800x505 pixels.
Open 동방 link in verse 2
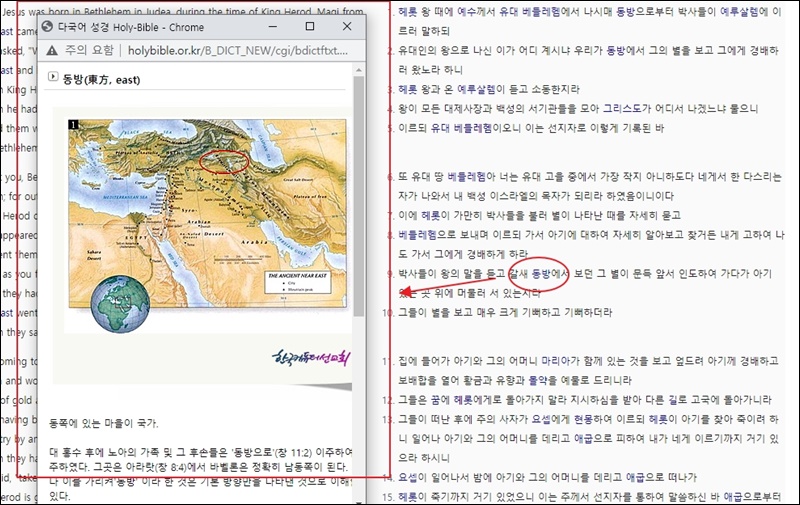coord(615,50)
